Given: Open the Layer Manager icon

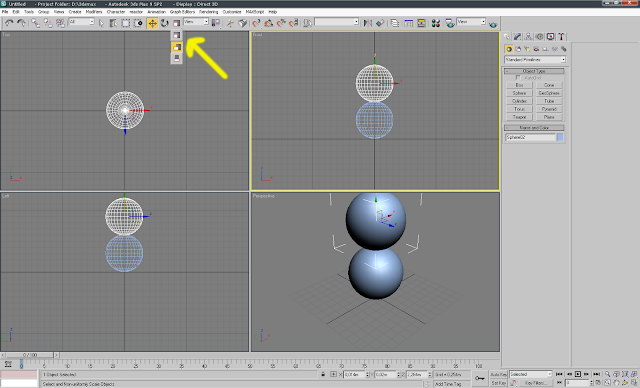Looking at the screenshot, I should (394, 23).
